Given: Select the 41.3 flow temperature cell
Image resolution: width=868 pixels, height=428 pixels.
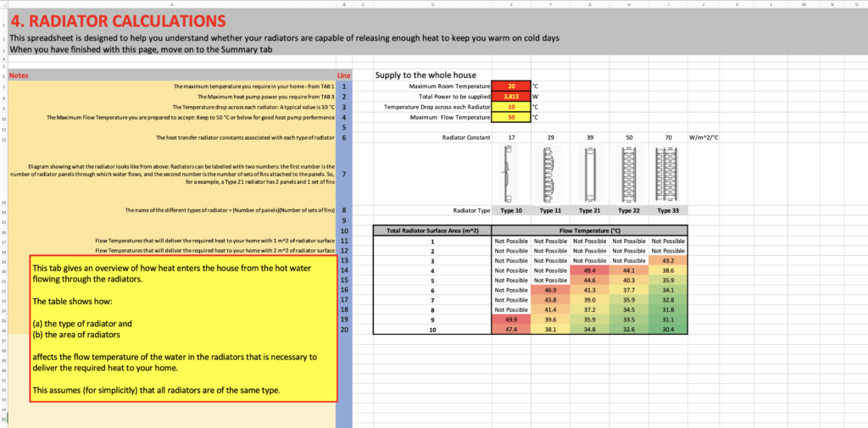Looking at the screenshot, I should pyautogui.click(x=590, y=290).
